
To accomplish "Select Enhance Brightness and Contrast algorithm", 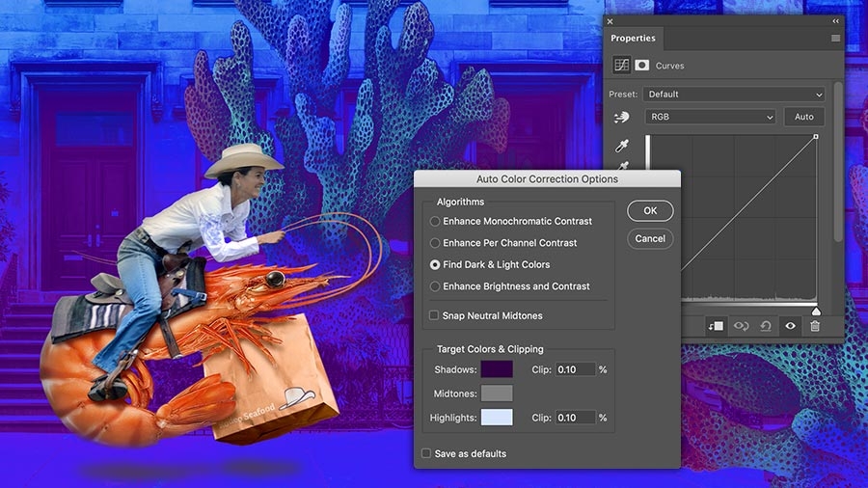I will (x=435, y=286).
